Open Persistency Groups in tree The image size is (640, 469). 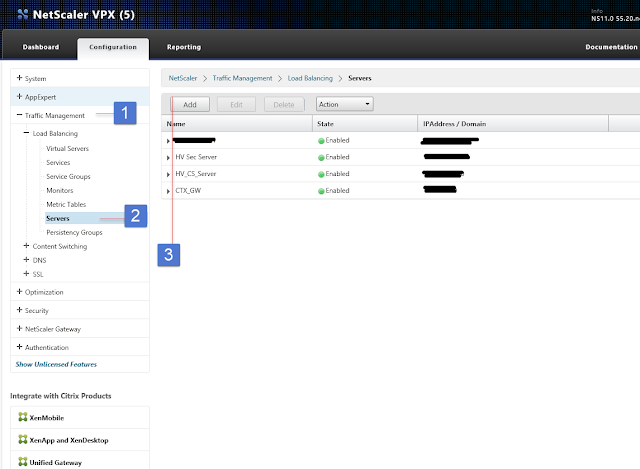coord(74,232)
